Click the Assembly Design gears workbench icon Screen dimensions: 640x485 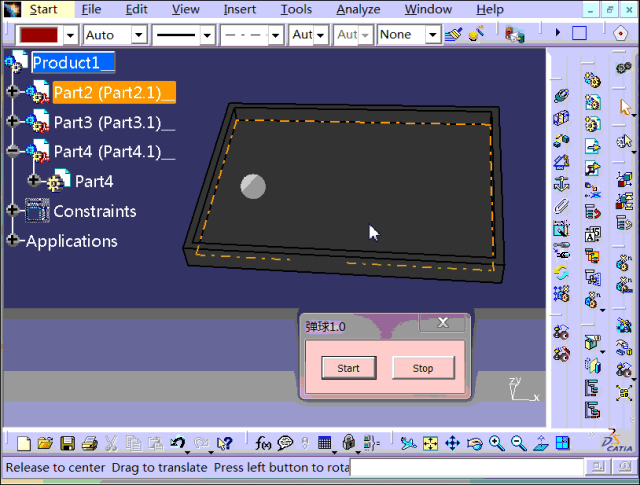(x=624, y=67)
